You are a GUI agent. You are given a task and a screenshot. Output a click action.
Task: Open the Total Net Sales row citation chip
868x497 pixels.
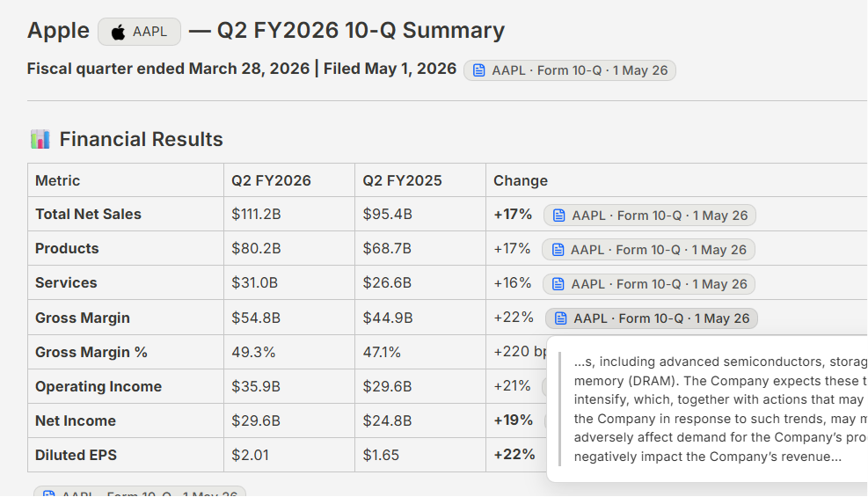click(650, 216)
